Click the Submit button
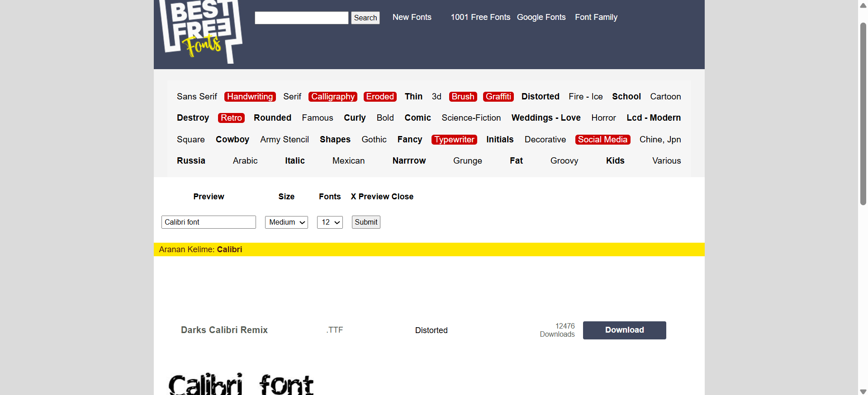This screenshot has width=868, height=395. 366,222
